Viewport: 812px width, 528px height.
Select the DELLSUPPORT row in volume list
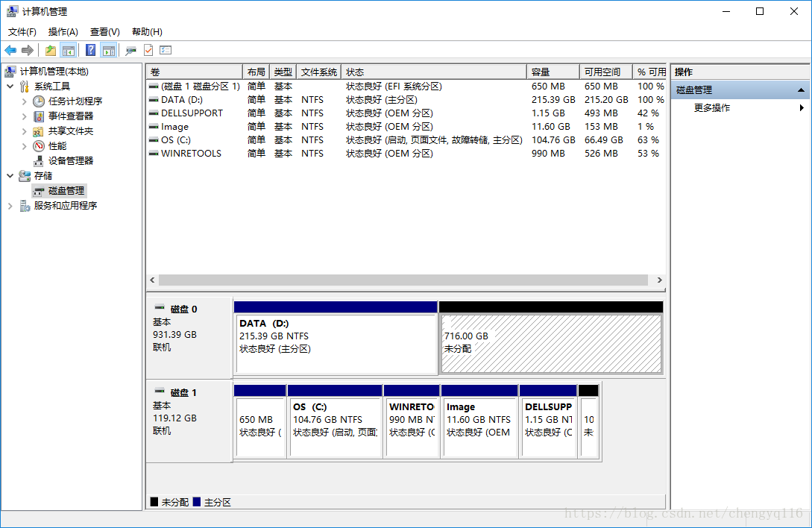click(x=406, y=113)
